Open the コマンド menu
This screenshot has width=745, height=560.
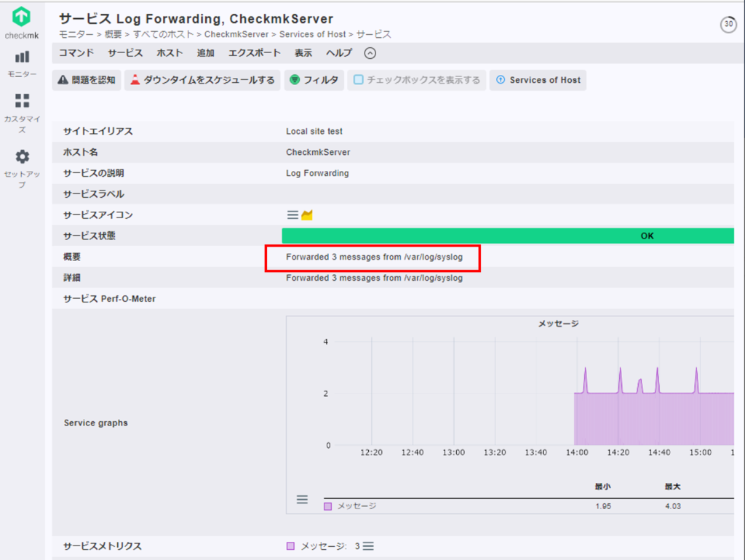[x=76, y=52]
